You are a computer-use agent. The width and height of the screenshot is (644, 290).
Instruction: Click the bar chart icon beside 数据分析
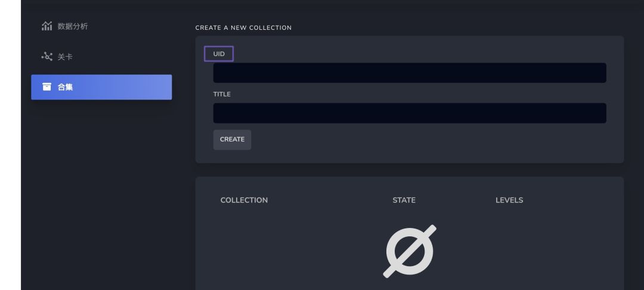[x=47, y=26]
